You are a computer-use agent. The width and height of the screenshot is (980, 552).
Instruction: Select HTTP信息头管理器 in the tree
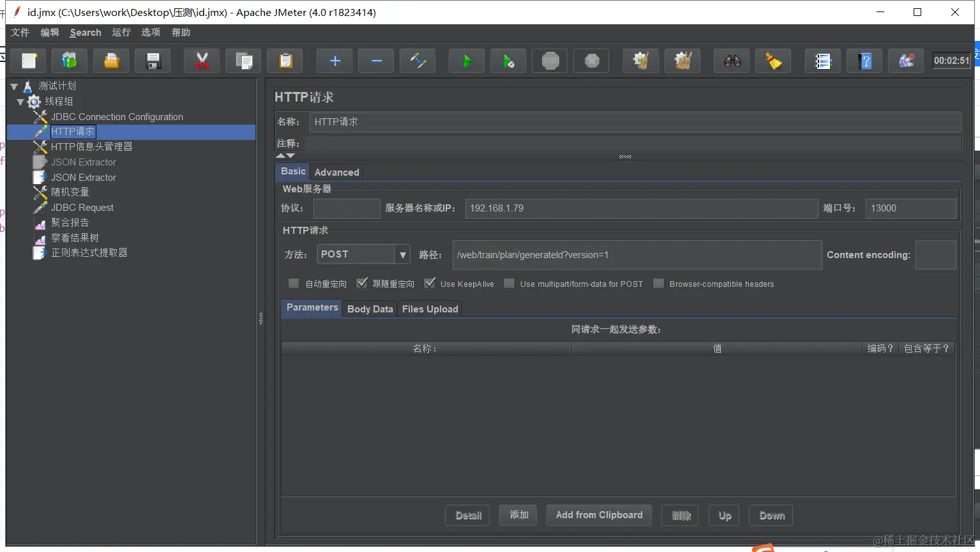(92, 147)
